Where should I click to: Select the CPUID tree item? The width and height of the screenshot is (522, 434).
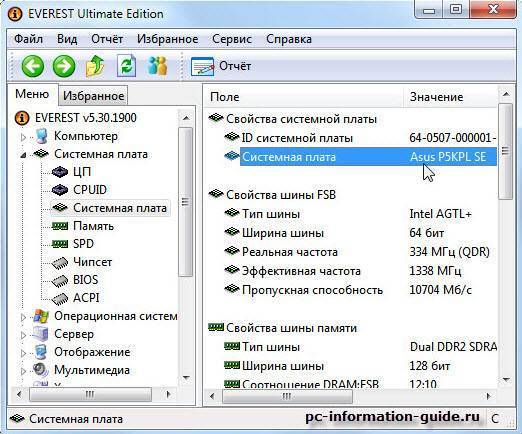(x=90, y=190)
